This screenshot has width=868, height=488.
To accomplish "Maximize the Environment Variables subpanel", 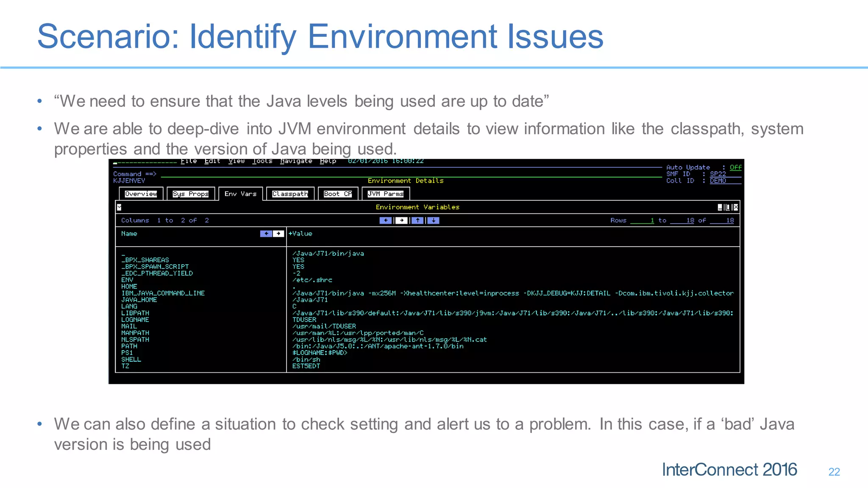I will 728,207.
